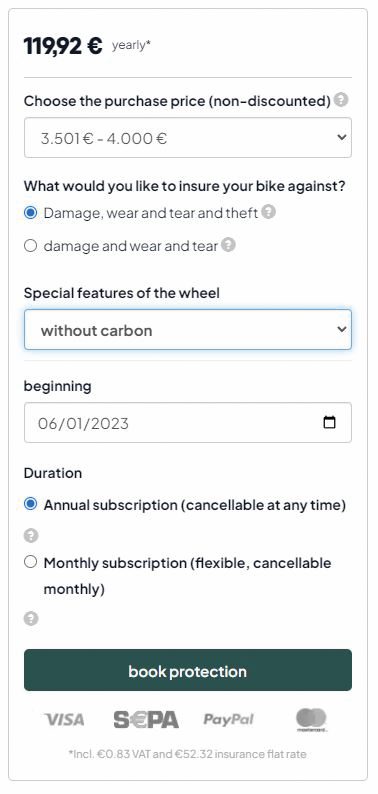Viewport: 378px width, 794px height.
Task: Expand the 'without carbon' special features dropdown
Action: point(188,330)
